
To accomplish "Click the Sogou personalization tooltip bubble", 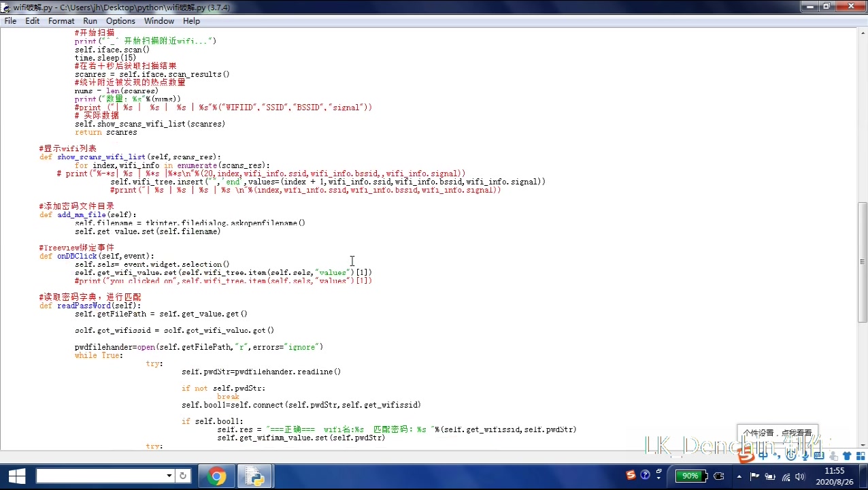I will coord(778,433).
